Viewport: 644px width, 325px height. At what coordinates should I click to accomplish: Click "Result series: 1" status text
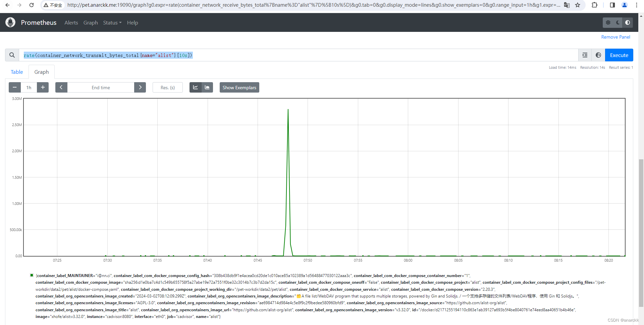pos(621,67)
